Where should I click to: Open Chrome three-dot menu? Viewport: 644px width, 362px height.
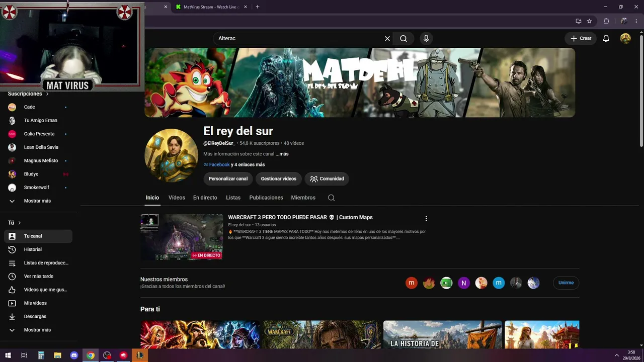(x=636, y=21)
